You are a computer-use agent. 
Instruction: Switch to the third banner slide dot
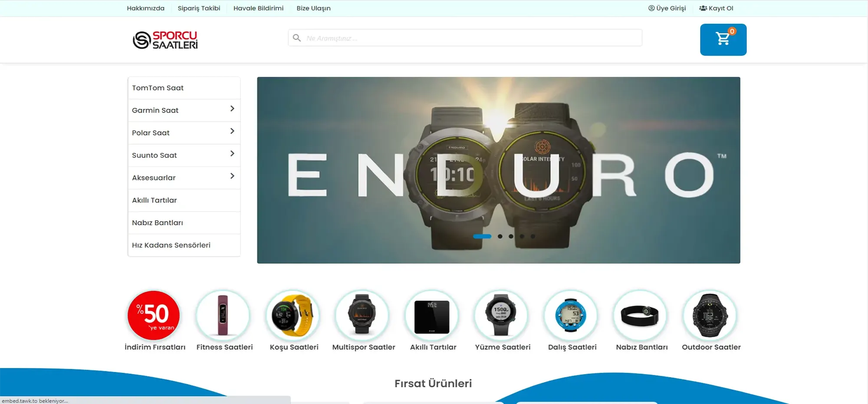[511, 236]
